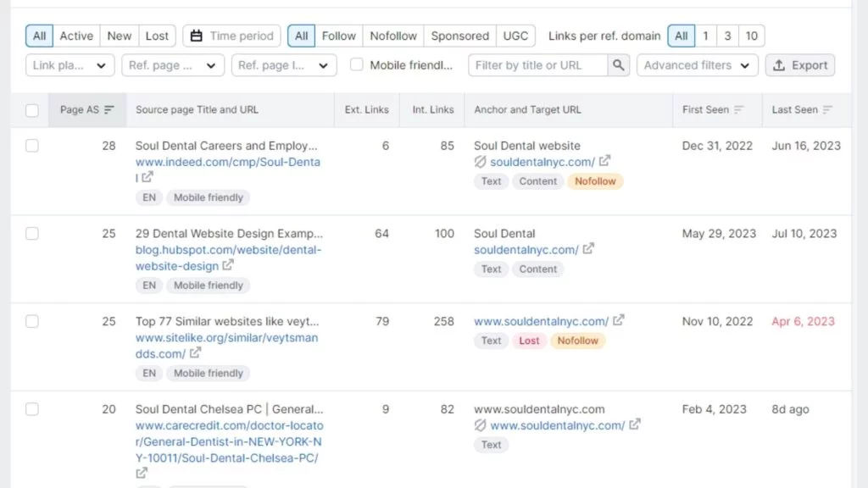
Task: Click the Nofollow tag in indeed row
Action: click(595, 181)
